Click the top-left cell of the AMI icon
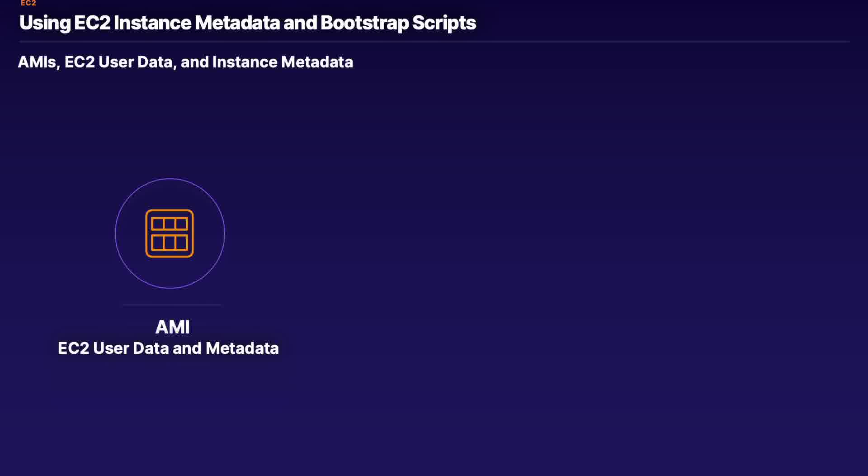Screen dimensions: 868x476 pyautogui.click(x=157, y=224)
